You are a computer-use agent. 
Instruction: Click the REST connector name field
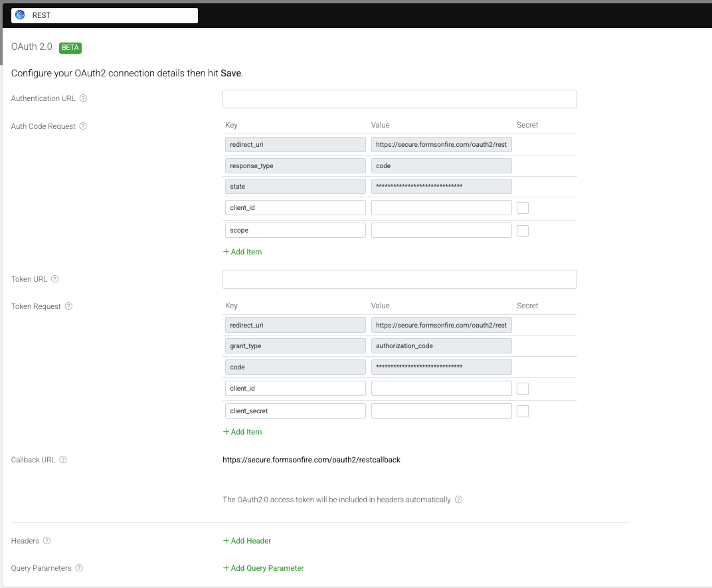[x=104, y=15]
